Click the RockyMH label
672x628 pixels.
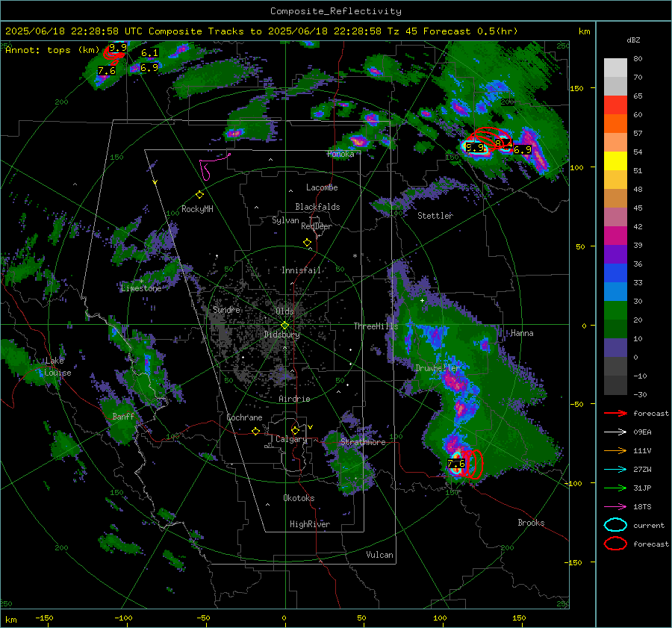(197, 209)
